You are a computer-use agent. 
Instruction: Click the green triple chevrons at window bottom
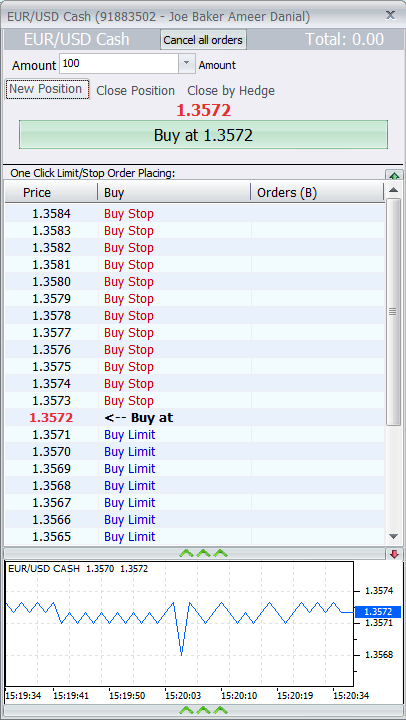203,710
